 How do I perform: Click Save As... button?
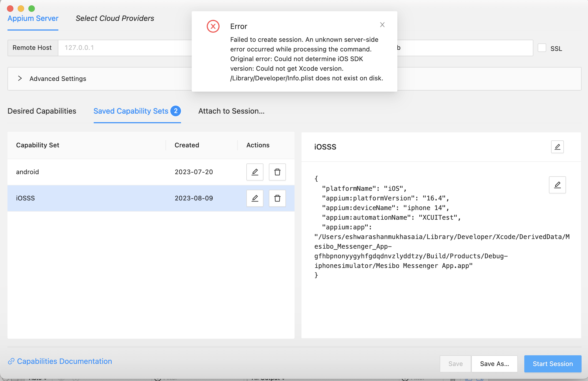click(x=494, y=364)
